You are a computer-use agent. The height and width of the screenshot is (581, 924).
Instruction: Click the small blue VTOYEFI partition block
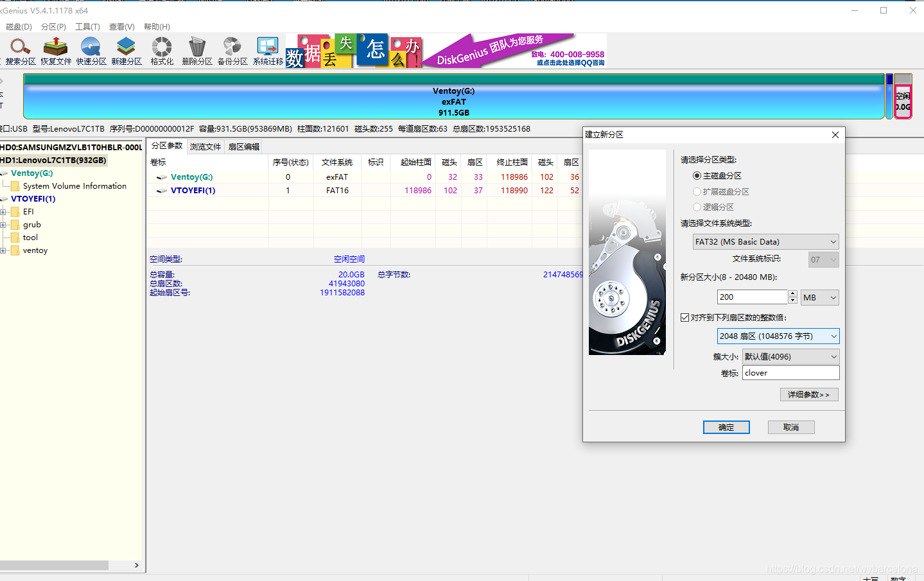pyautogui.click(x=889, y=96)
